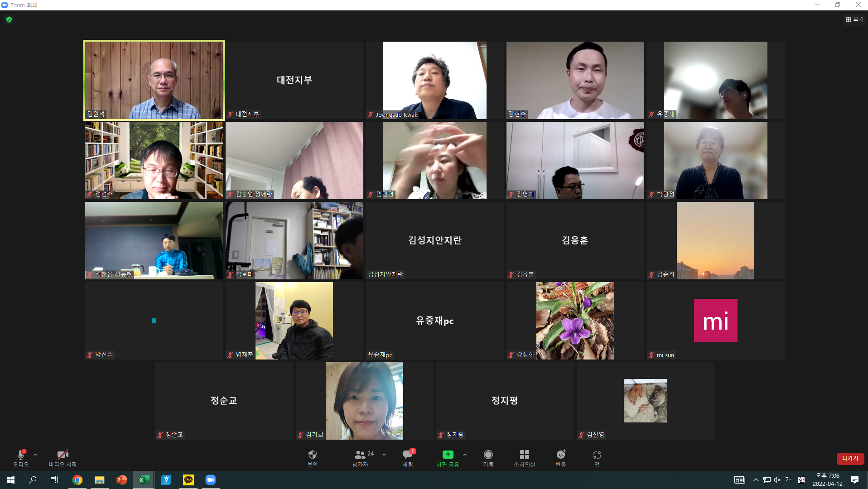Select 박진수 participant tile
The image size is (868, 489).
tap(154, 321)
